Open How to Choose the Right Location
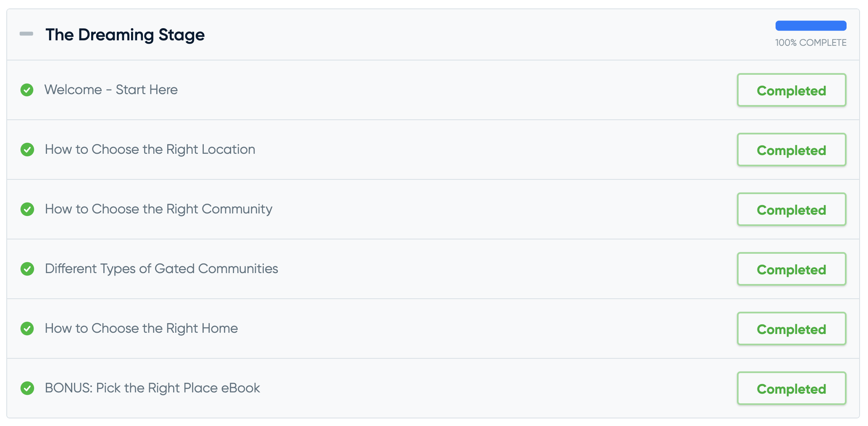The height and width of the screenshot is (426, 868). 150,149
